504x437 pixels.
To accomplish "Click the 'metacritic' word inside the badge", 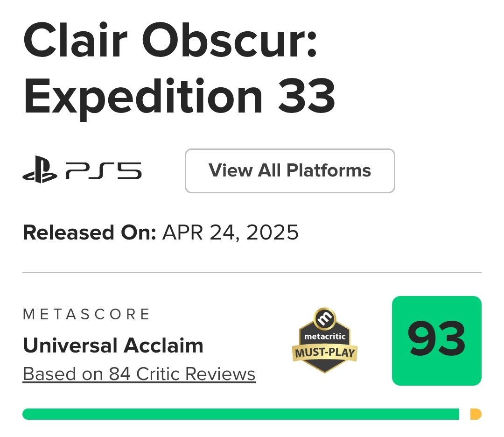I will tap(325, 336).
